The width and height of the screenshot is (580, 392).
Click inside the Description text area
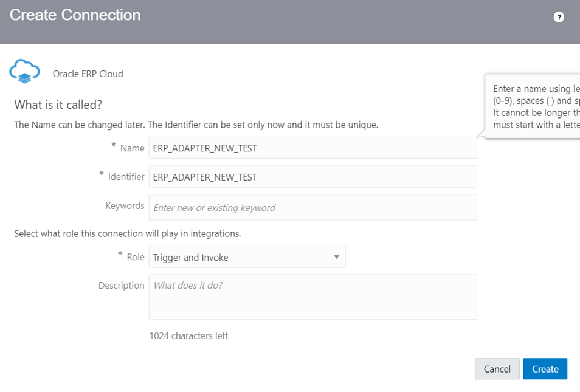coord(313,297)
